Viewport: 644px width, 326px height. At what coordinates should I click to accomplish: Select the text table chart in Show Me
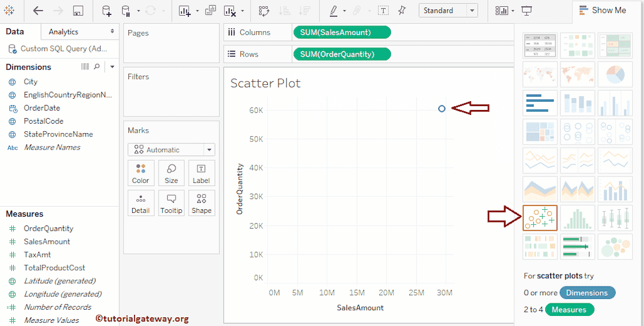coord(540,45)
